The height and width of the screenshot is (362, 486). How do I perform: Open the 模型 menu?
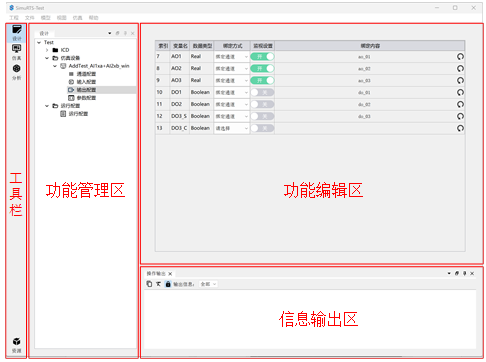click(x=45, y=18)
